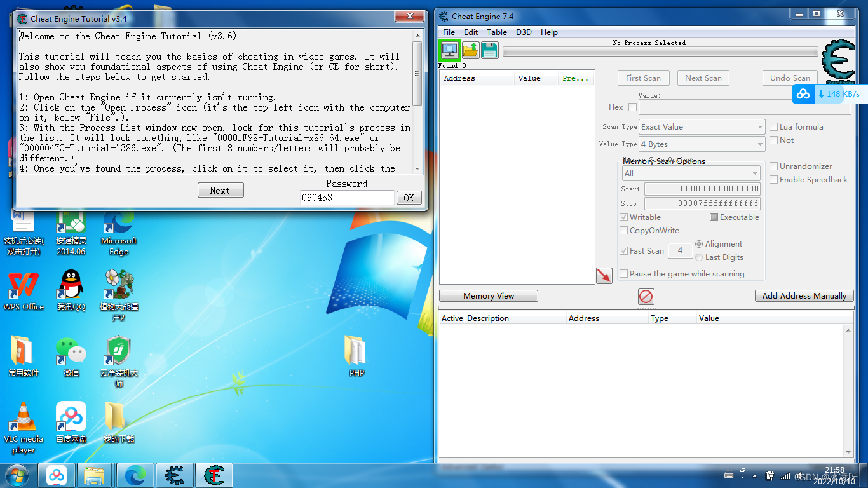Click Next in the Tutorial window
The image size is (868, 488).
click(x=220, y=191)
